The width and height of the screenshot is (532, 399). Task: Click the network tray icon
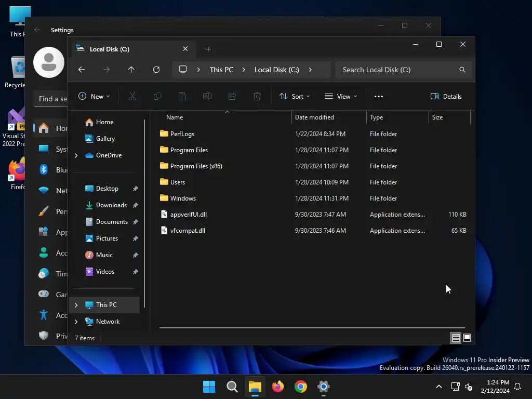[x=455, y=387]
